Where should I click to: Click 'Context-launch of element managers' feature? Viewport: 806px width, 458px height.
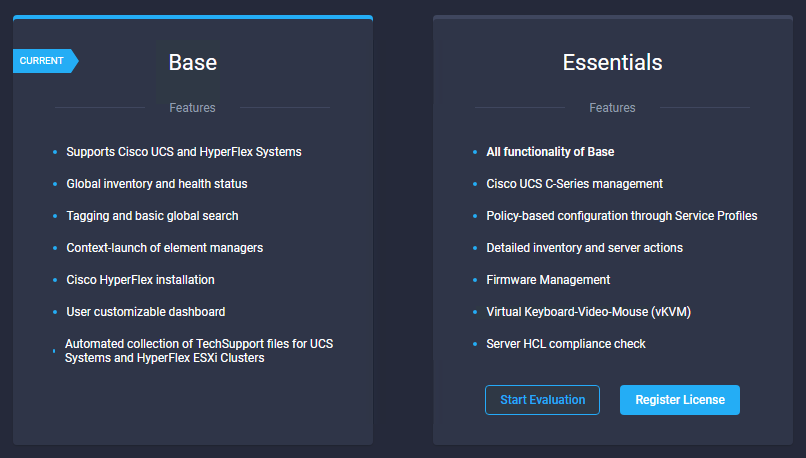(164, 248)
